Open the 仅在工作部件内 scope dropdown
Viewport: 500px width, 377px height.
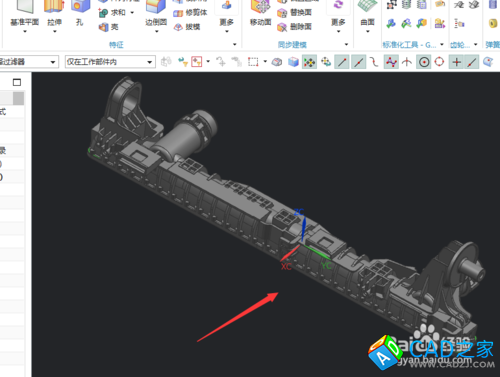coord(110,62)
